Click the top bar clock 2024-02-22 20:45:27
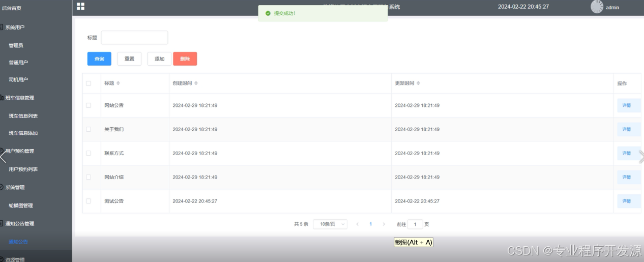The image size is (644, 262). click(523, 7)
